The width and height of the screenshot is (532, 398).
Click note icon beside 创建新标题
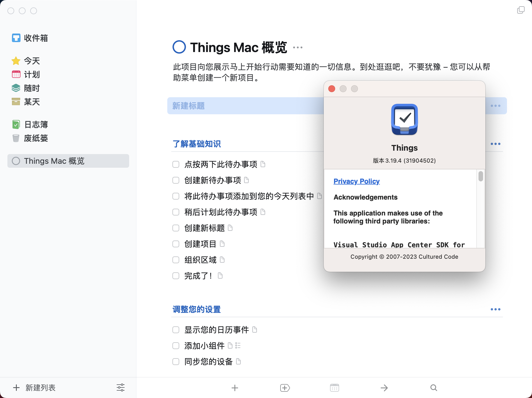click(230, 228)
